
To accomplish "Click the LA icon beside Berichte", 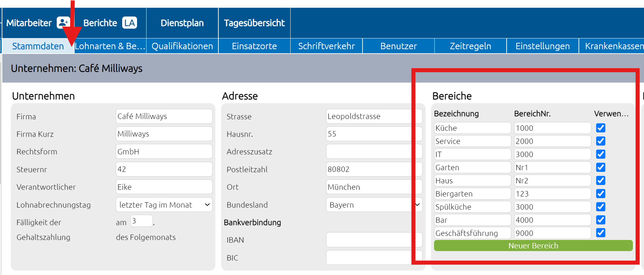I will (x=130, y=23).
